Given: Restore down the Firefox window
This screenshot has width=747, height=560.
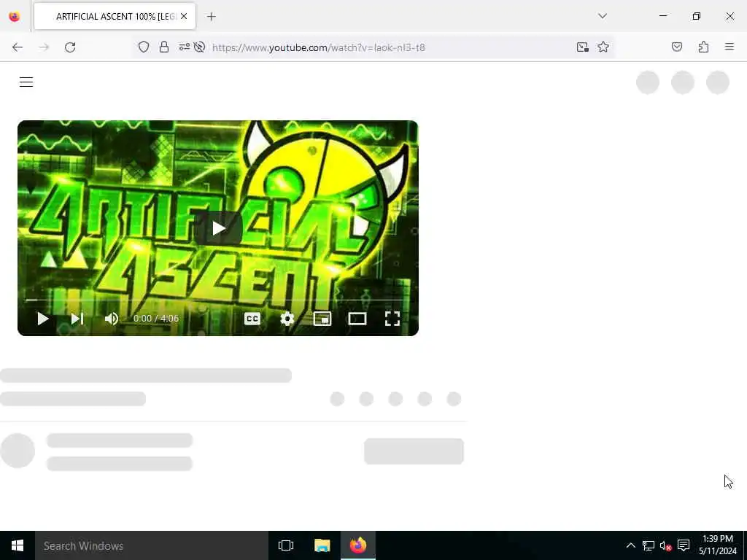Looking at the screenshot, I should pyautogui.click(x=697, y=16).
